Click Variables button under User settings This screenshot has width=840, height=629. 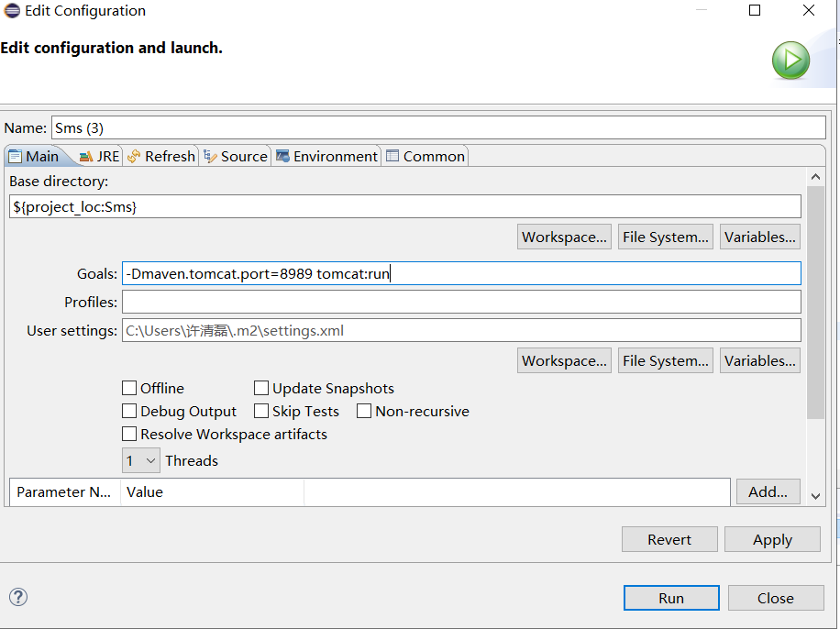tap(759, 360)
